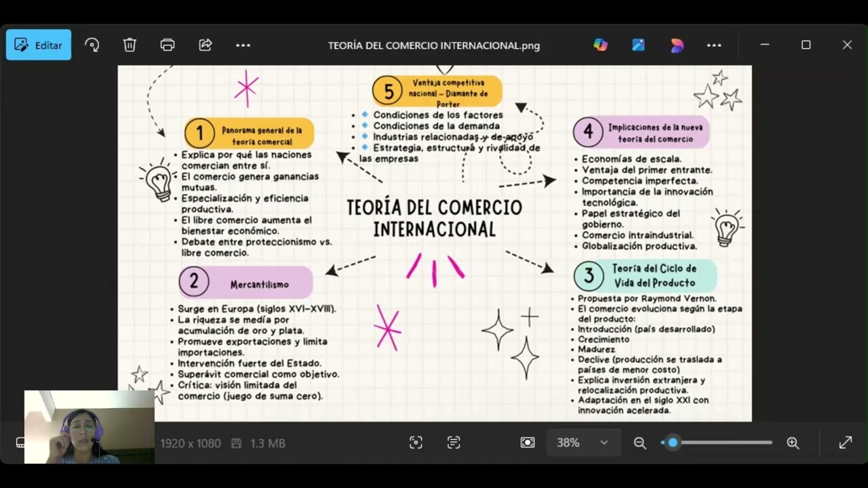Click the zoom in magnifier icon
The image size is (868, 488).
793,443
